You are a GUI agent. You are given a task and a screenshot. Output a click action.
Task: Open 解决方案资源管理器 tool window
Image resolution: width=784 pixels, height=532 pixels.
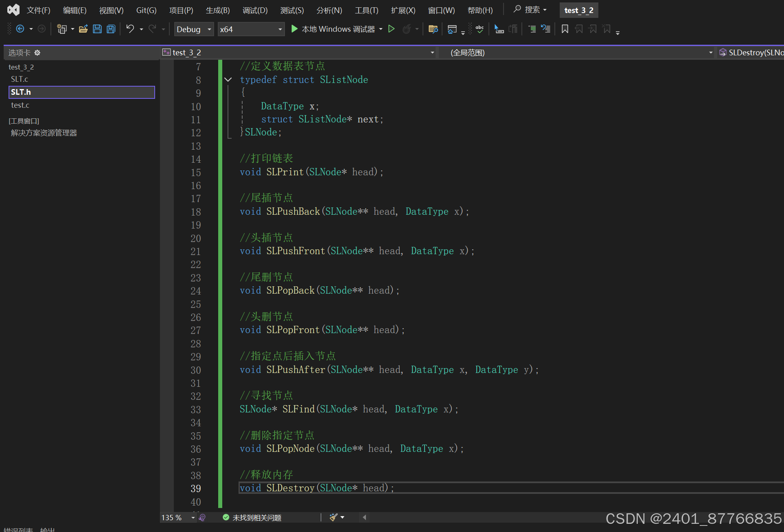tap(44, 133)
